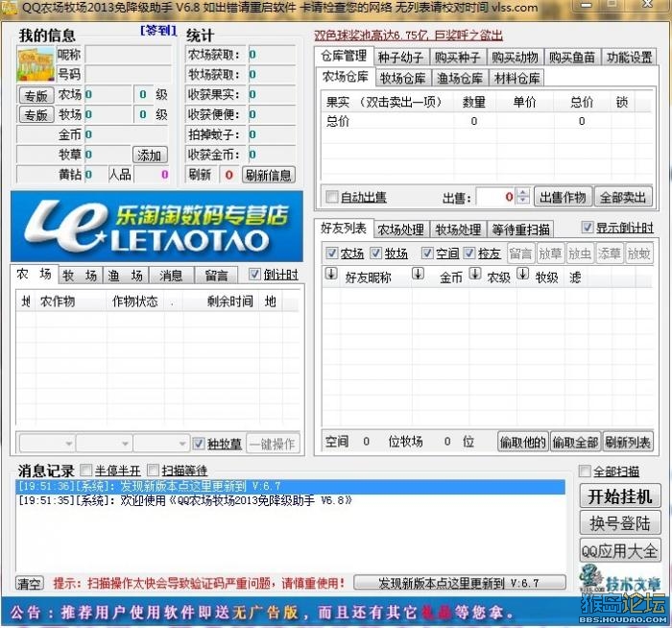Click the 昵称 field
The height and width of the screenshot is (628, 672).
[x=128, y=55]
